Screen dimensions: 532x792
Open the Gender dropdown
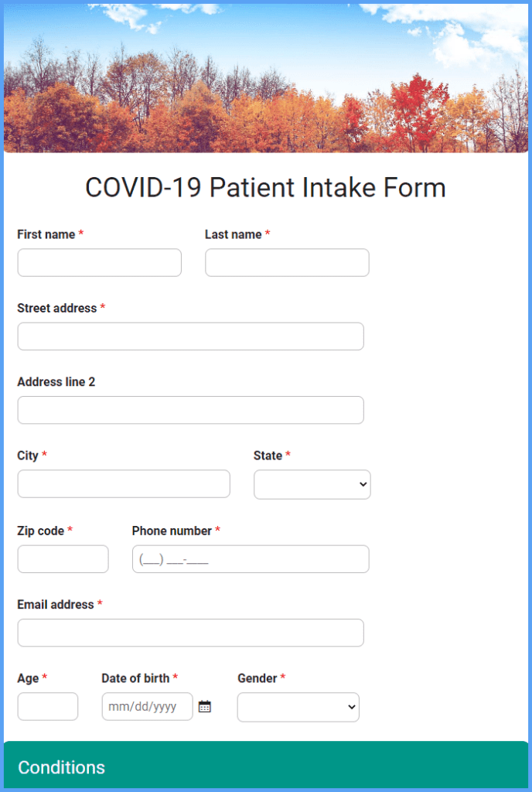[298, 707]
